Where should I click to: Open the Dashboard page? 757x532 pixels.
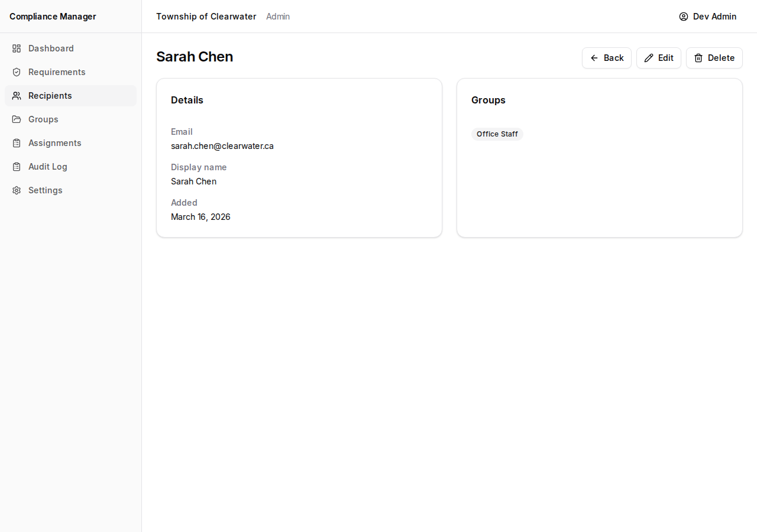click(x=70, y=48)
